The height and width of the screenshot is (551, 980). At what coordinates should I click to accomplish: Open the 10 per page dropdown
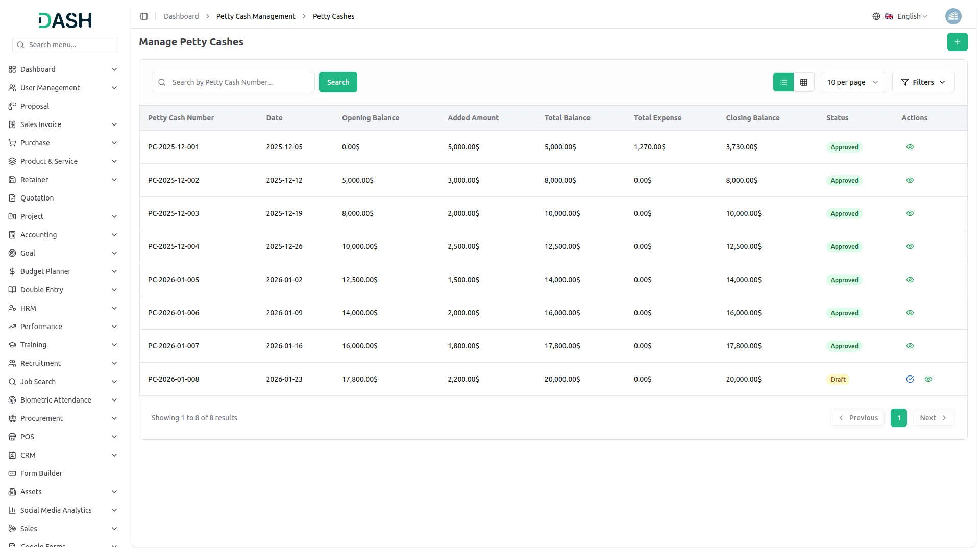852,82
